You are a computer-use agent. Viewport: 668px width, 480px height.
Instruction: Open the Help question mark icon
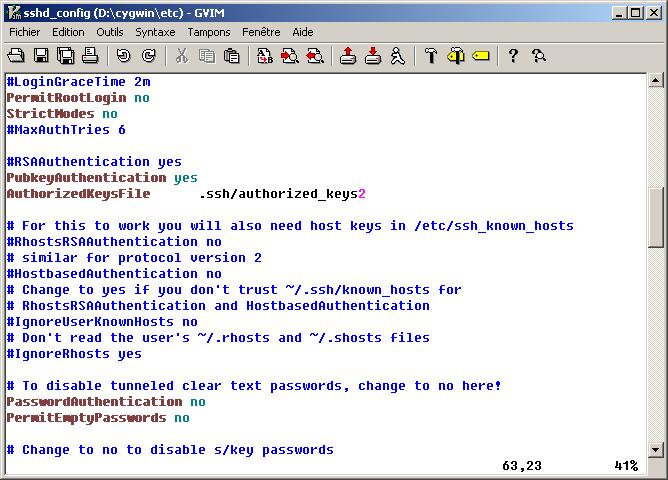(x=513, y=56)
